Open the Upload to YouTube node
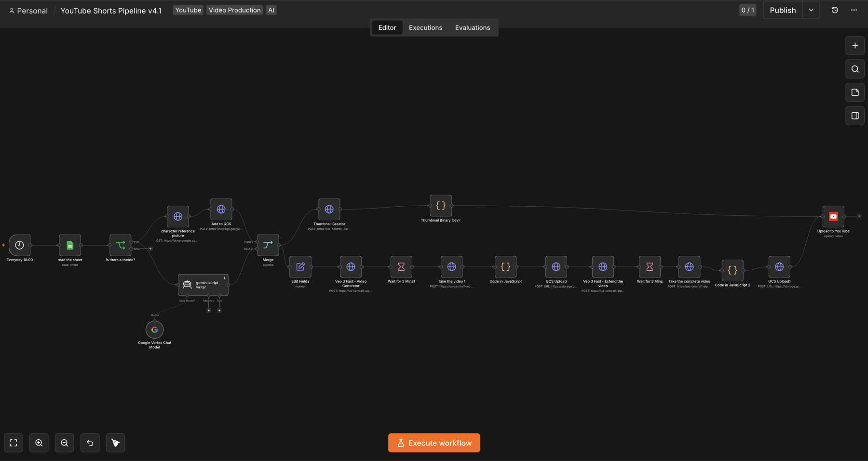868x461 pixels. click(833, 216)
